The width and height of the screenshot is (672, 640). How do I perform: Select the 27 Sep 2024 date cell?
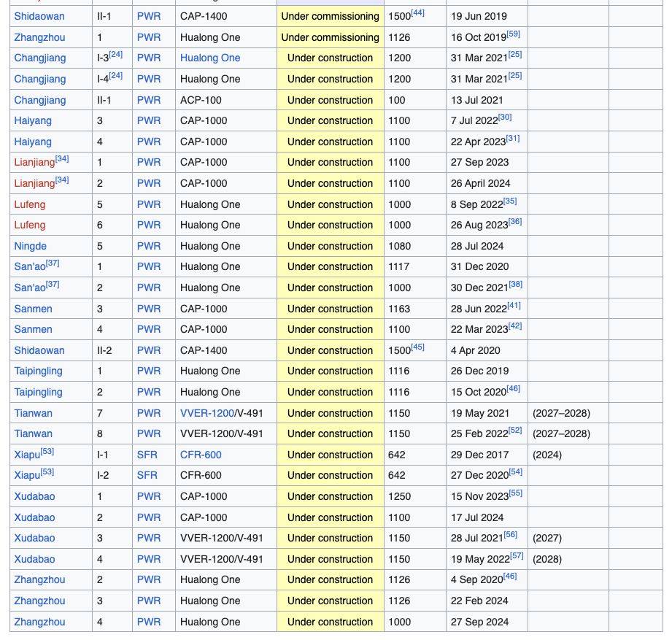coord(487,622)
